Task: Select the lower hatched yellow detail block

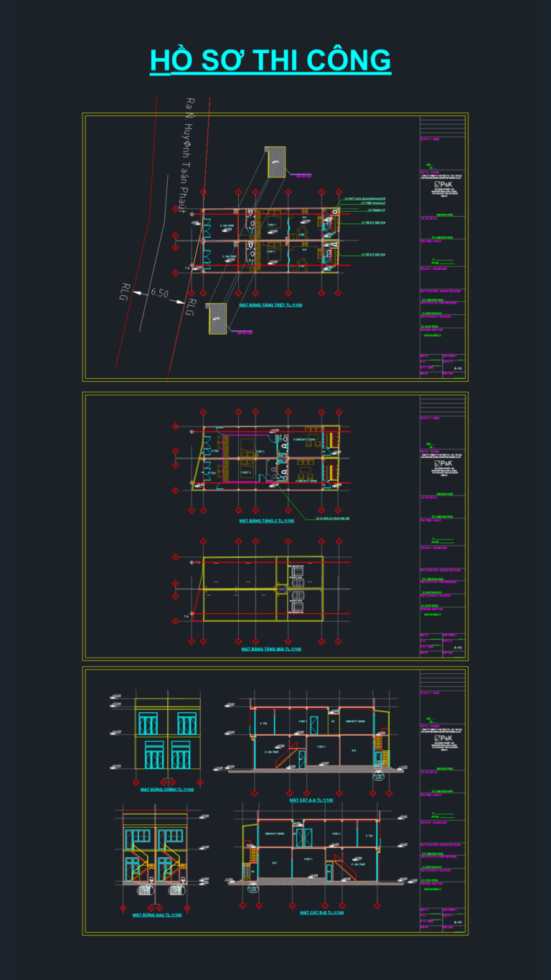Action: (217, 319)
